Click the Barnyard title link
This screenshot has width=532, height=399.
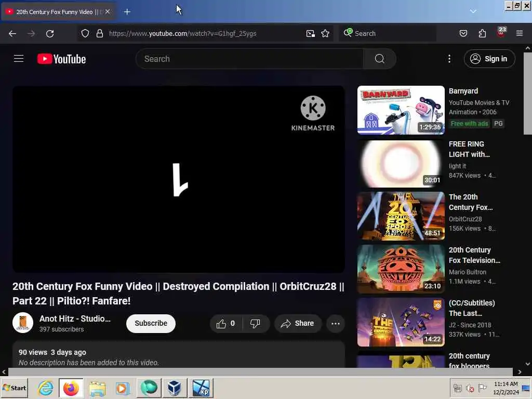coord(463,91)
